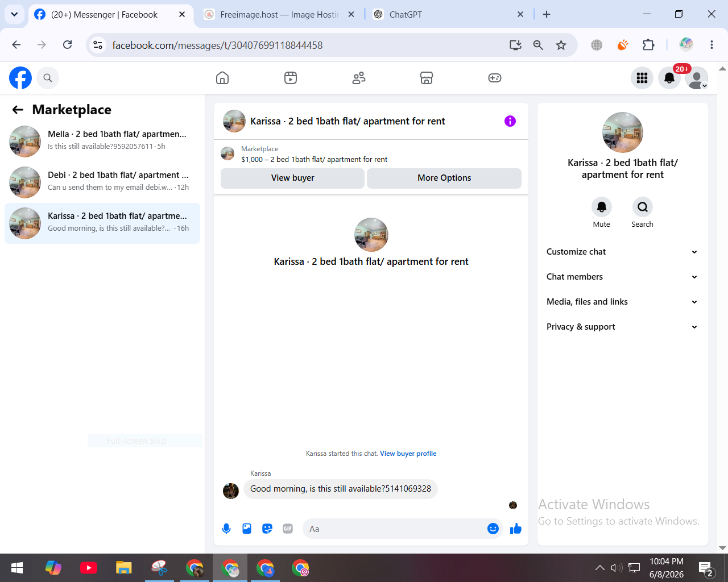Image resolution: width=728 pixels, height=582 pixels.
Task: Go back using the Marketplace back arrow
Action: tap(18, 110)
